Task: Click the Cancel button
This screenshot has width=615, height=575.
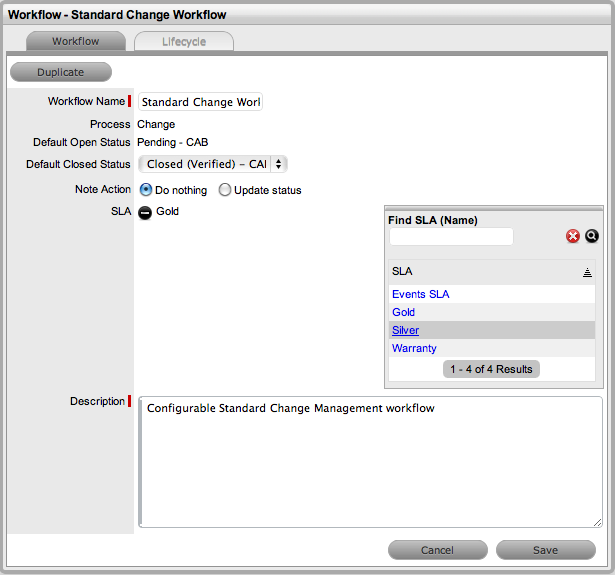Action: click(x=438, y=550)
